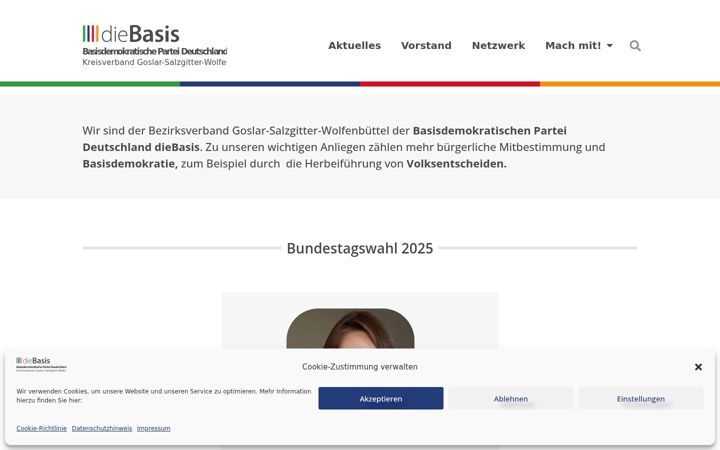The image size is (720, 450).
Task: Accept cookies with the Akzeptieren button
Action: [381, 399]
